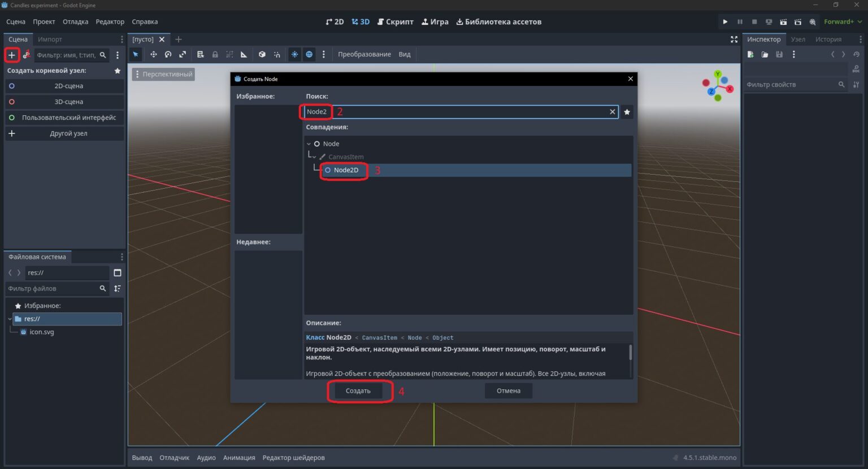This screenshot has height=469, width=868.
Task: Click the instantiate child scene link icon
Action: click(26, 55)
